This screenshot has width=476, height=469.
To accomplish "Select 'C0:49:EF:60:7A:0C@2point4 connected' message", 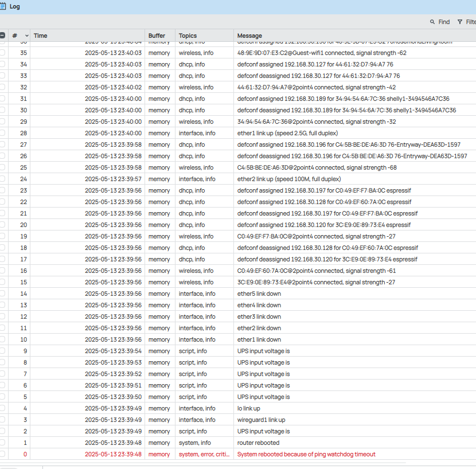I will (317, 271).
